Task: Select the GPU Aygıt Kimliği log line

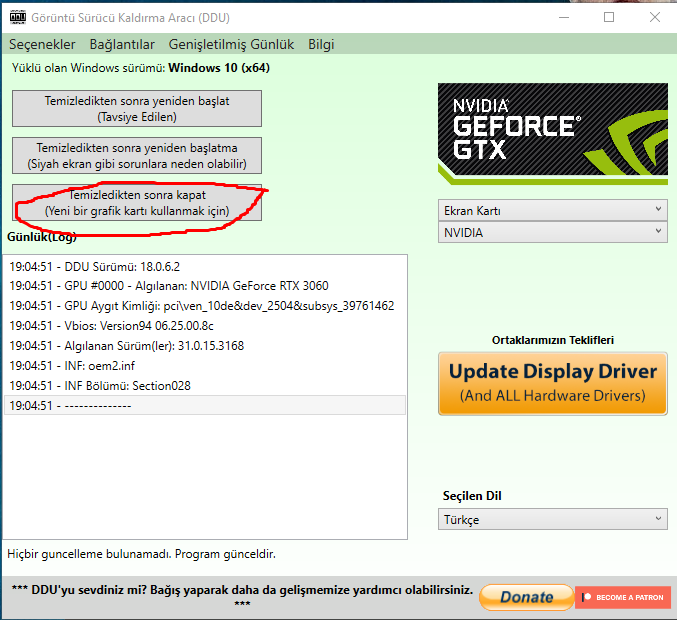Action: tap(205, 306)
